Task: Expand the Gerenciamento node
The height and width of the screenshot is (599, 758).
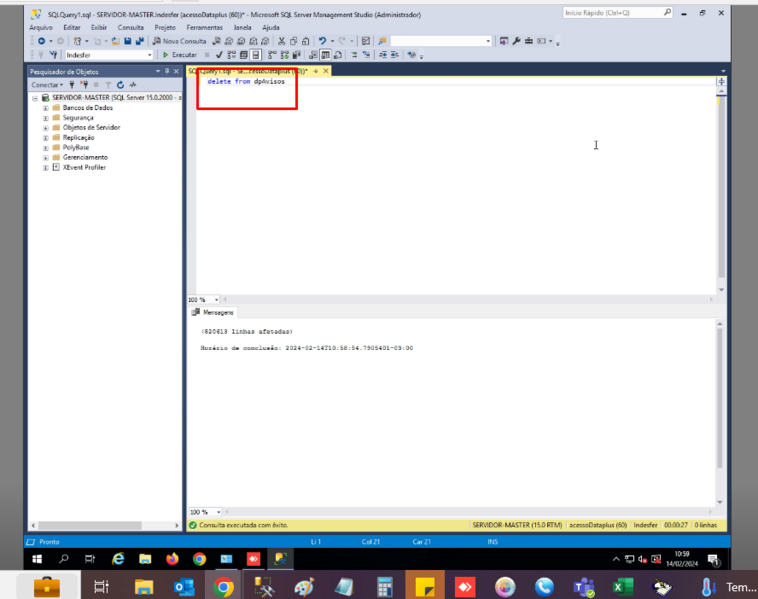Action: coord(45,158)
